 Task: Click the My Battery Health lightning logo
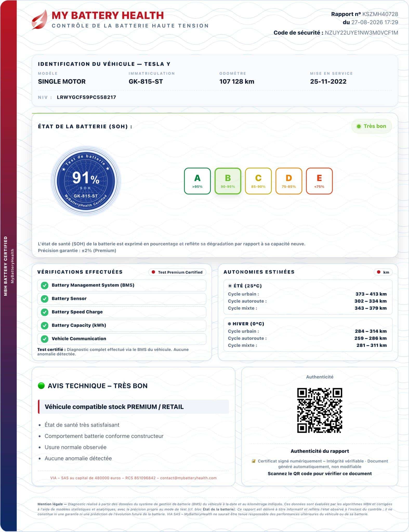pyautogui.click(x=39, y=19)
